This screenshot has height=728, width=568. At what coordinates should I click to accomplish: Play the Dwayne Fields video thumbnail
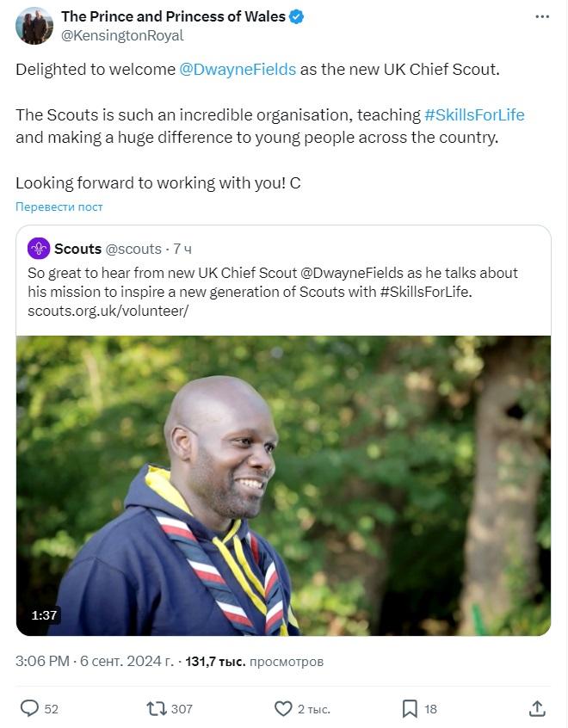click(x=283, y=485)
